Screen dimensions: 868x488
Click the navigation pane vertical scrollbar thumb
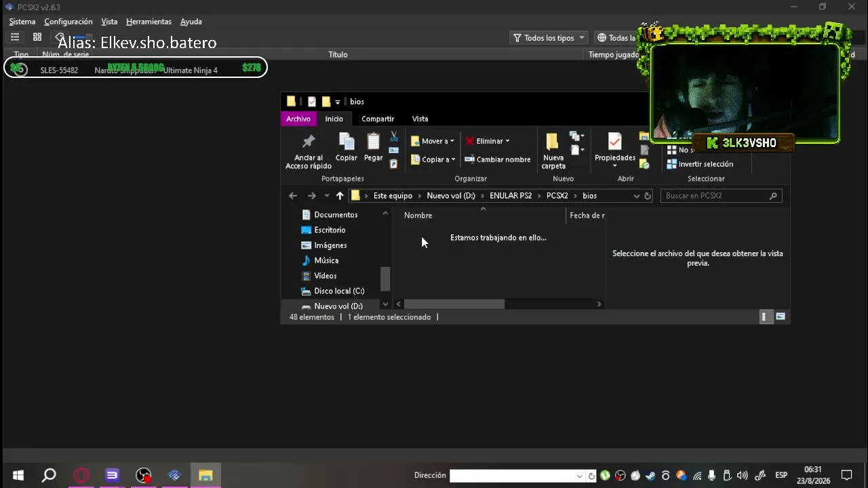385,279
